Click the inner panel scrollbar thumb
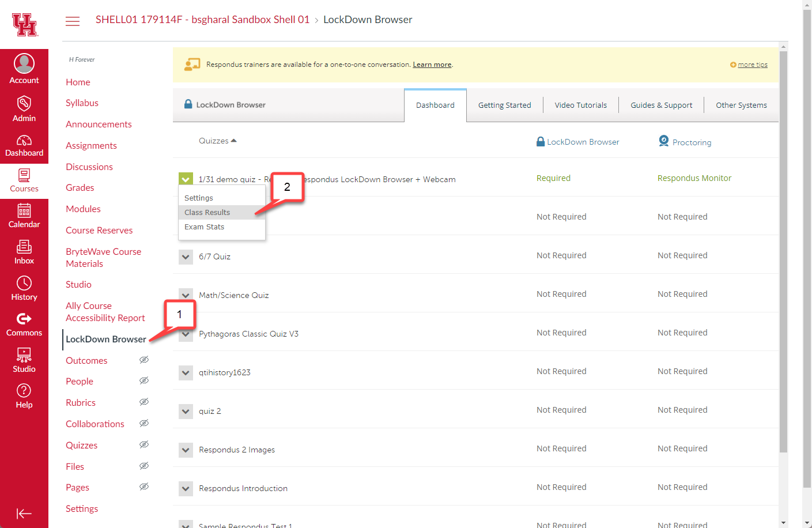Viewport: 812px width, 528px height. point(783,251)
